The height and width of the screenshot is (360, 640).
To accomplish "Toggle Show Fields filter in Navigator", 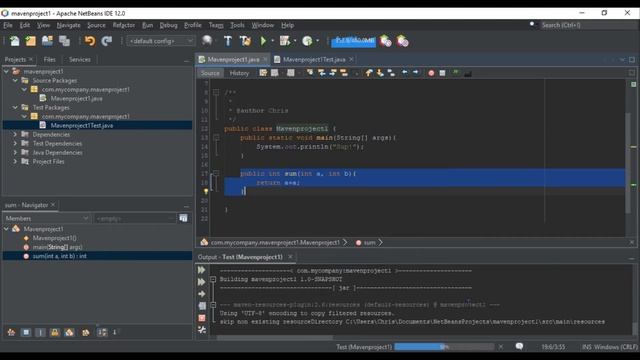I will (x=26, y=332).
